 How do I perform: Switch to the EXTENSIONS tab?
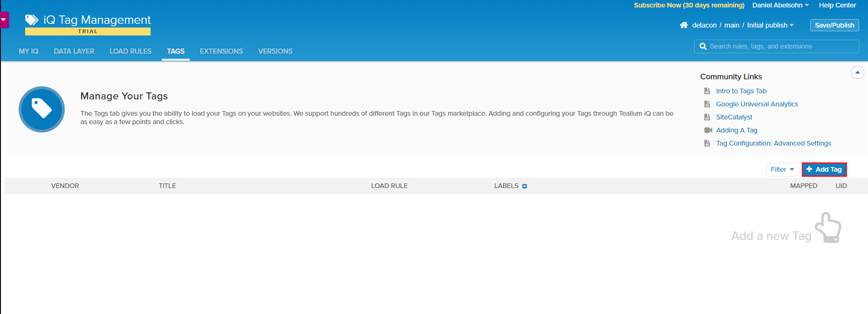[221, 51]
